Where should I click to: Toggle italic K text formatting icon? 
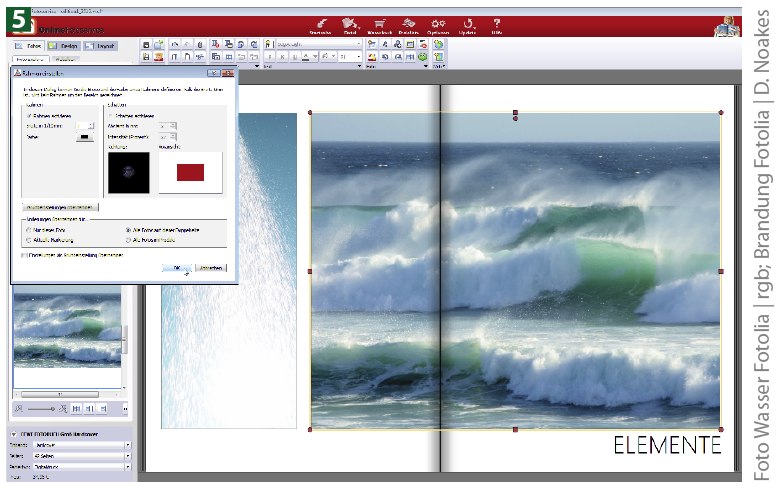(282, 56)
